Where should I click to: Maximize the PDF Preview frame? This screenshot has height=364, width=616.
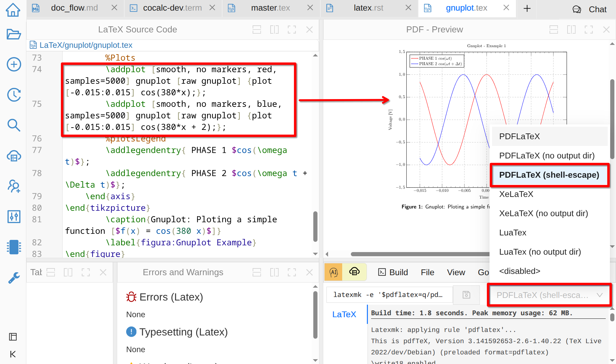click(x=589, y=30)
